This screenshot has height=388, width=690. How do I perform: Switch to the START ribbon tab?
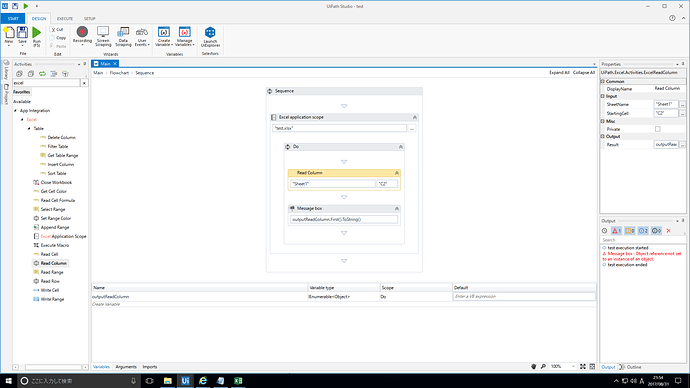pos(13,18)
